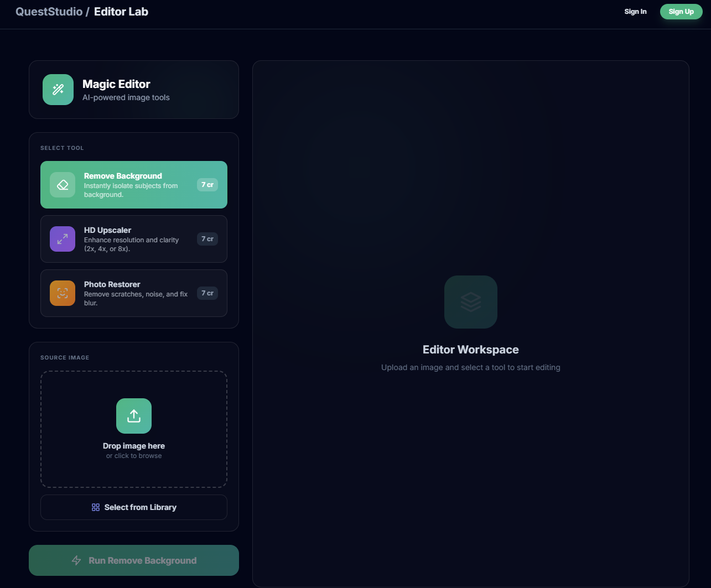The height and width of the screenshot is (588, 711).
Task: Select the Remove Background eraser icon
Action: pos(62,185)
